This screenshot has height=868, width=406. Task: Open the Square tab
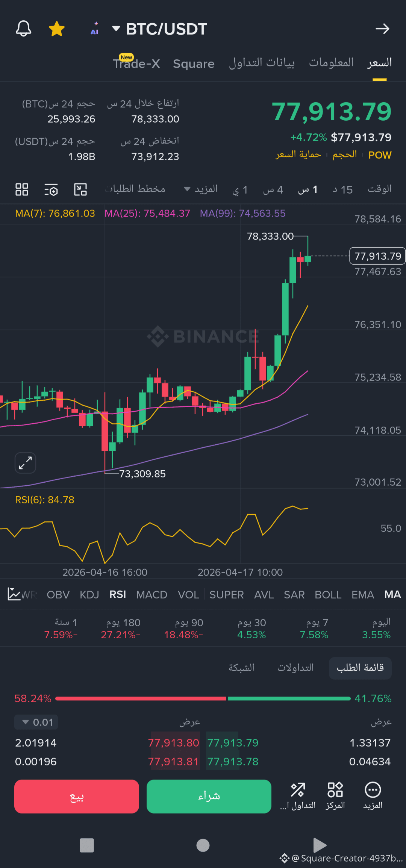[x=194, y=64]
